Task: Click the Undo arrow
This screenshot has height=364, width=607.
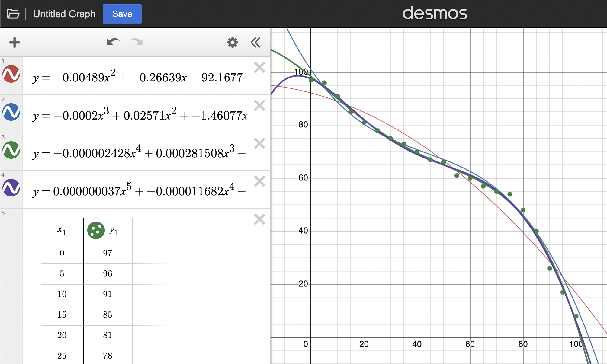Action: coord(113,42)
